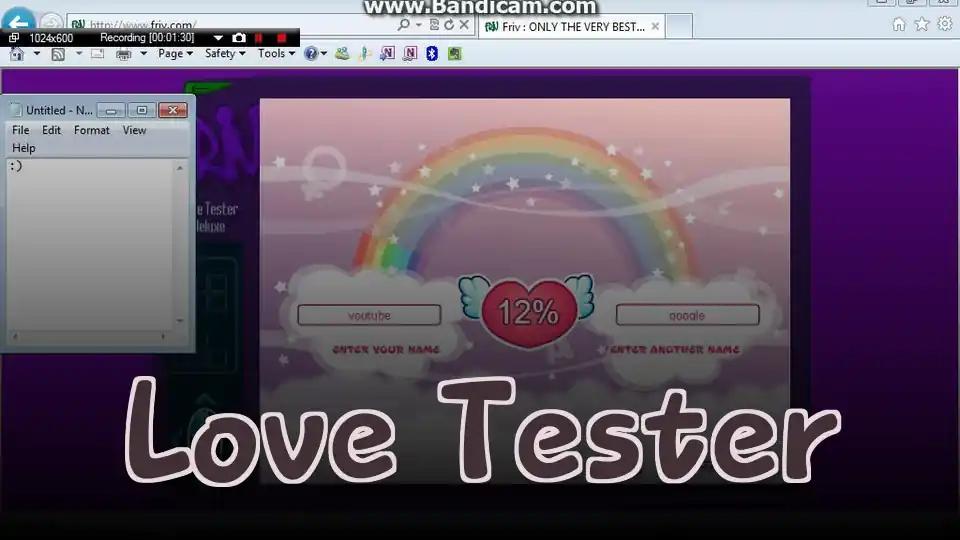Pause the Bandicam recording

pos(259,38)
